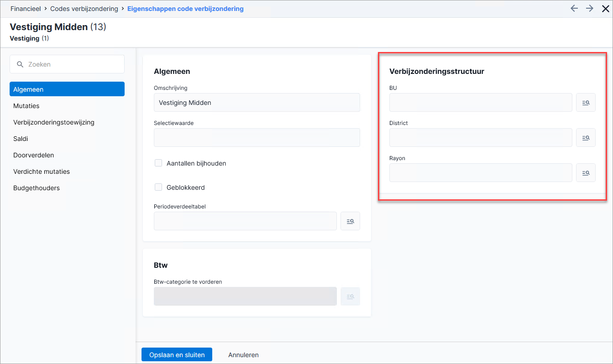Tick the Geblokkeerd checkbox
The height and width of the screenshot is (364, 613).
[x=158, y=187]
